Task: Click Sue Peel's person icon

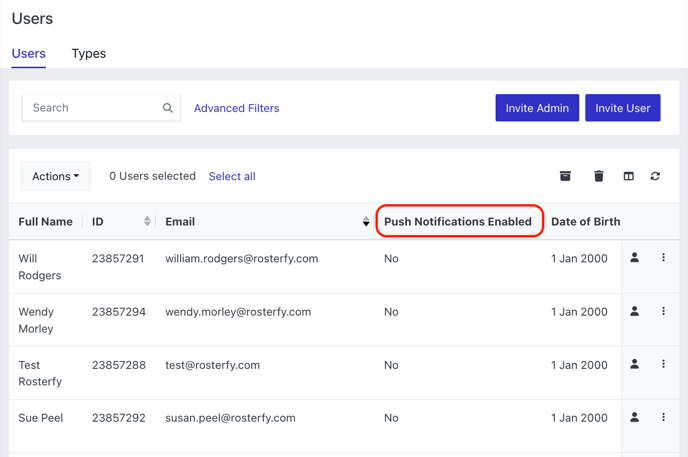Action: tap(634, 417)
